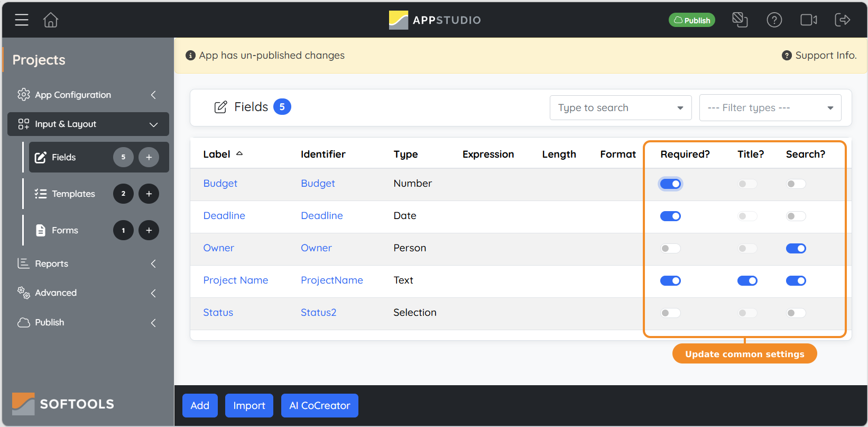This screenshot has height=427, width=868.
Task: Click the Publish cloud icon in sidebar
Action: click(x=24, y=322)
